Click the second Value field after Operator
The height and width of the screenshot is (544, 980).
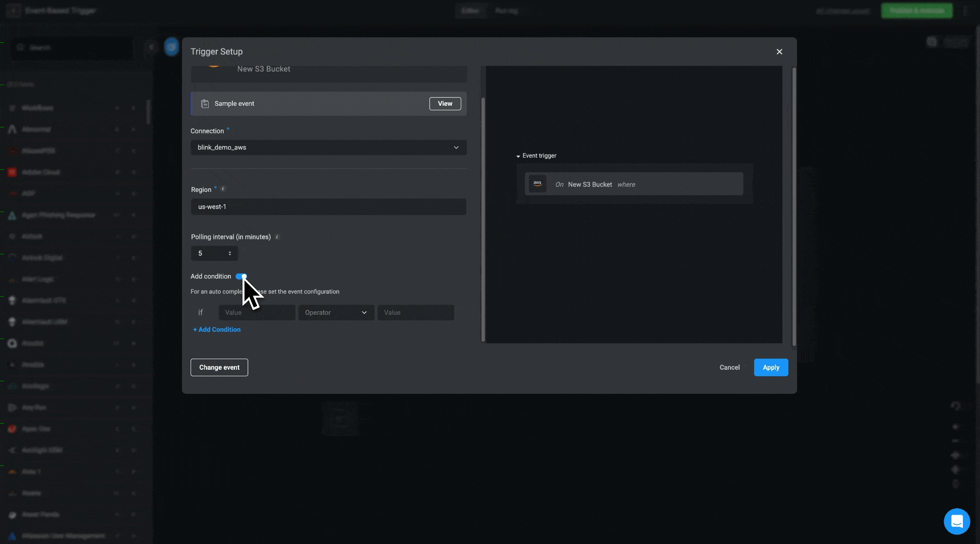pyautogui.click(x=415, y=313)
